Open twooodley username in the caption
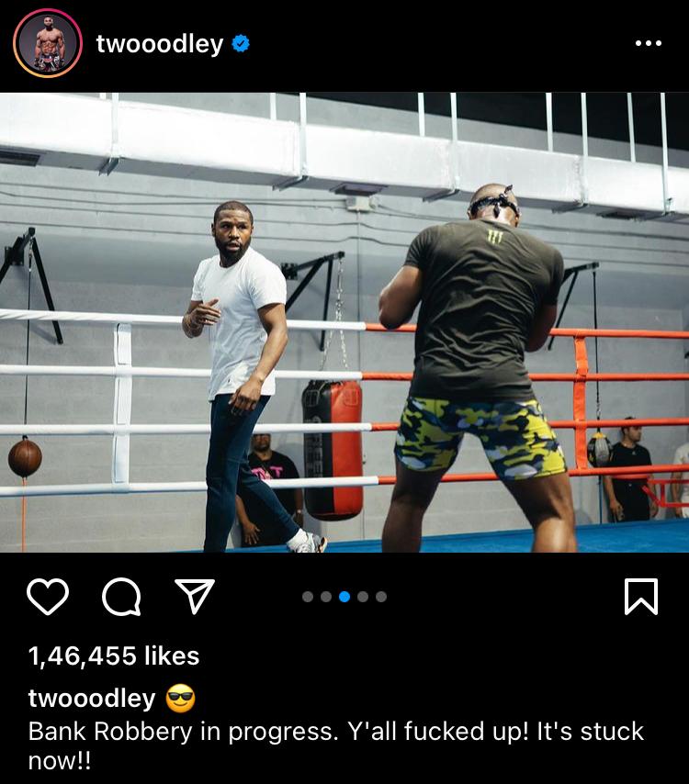The image size is (689, 784). (x=92, y=698)
